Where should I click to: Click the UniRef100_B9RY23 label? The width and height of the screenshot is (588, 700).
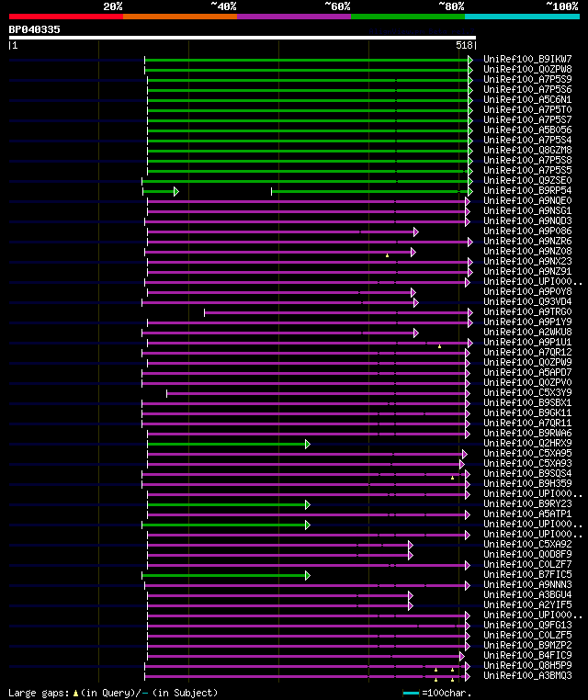pyautogui.click(x=527, y=504)
